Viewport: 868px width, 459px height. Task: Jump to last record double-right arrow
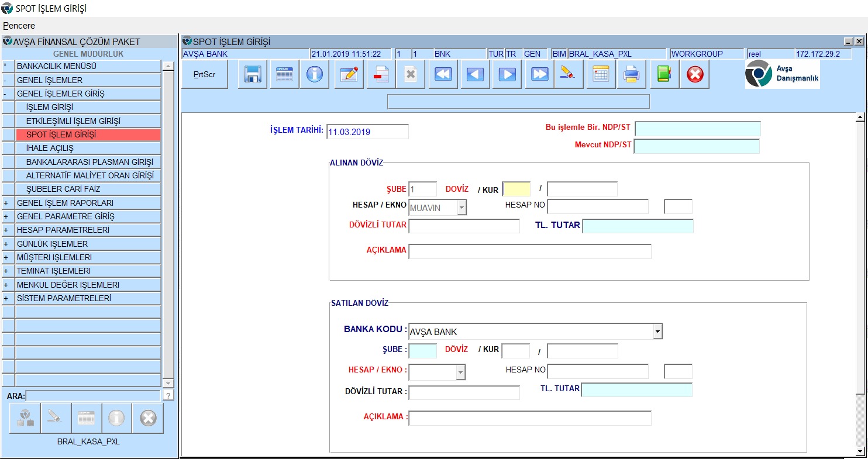(539, 74)
